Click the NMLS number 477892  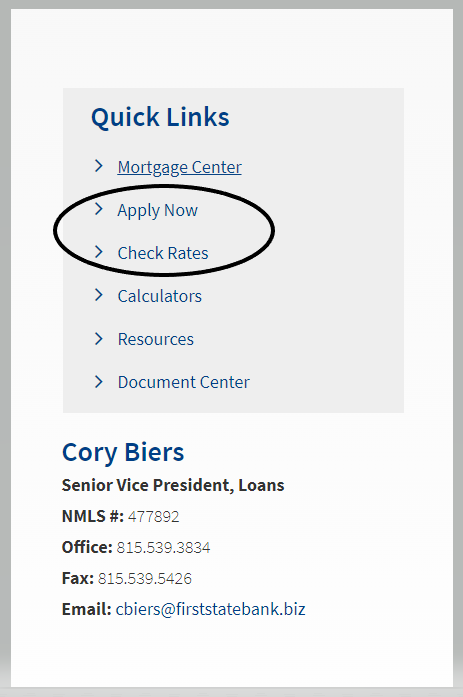(x=154, y=517)
